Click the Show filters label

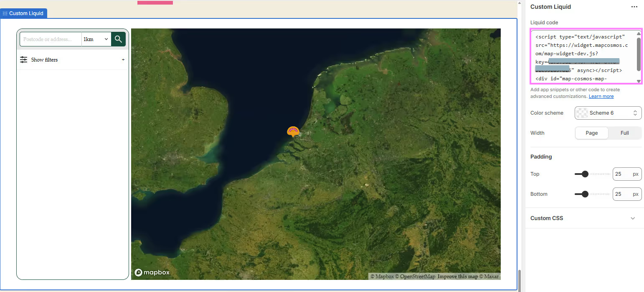44,60
